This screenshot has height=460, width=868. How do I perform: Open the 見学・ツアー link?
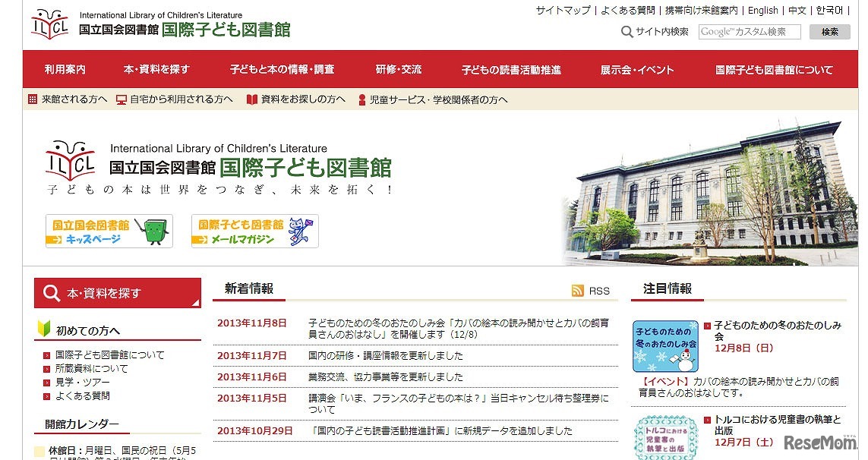click(x=83, y=383)
